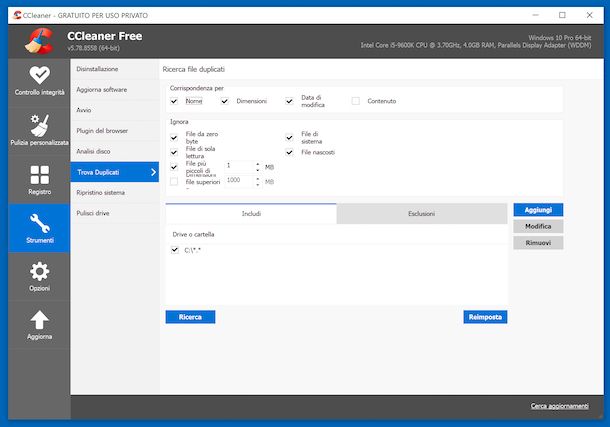Open Opzioni gear icon
The image size is (610, 427).
click(39, 272)
